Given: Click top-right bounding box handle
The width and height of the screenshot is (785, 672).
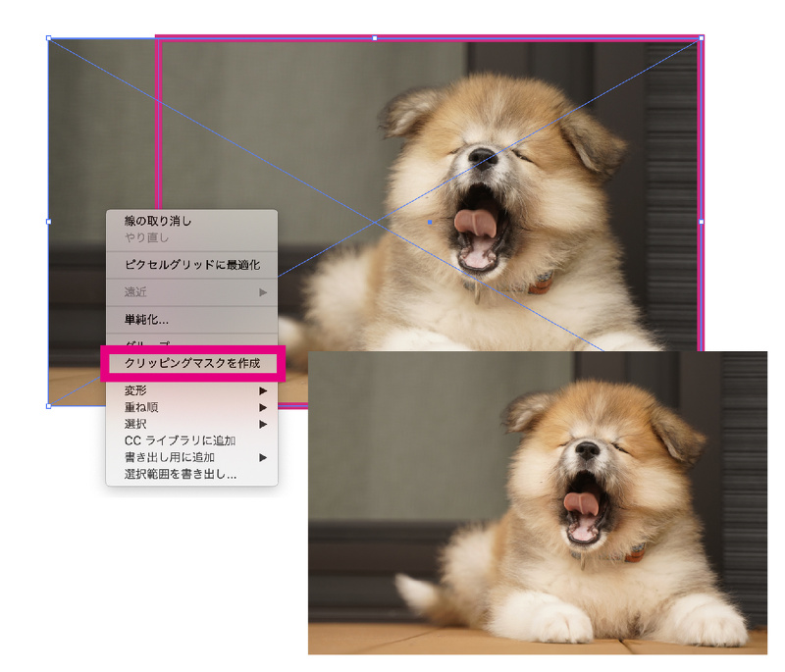Looking at the screenshot, I should pyautogui.click(x=701, y=38).
